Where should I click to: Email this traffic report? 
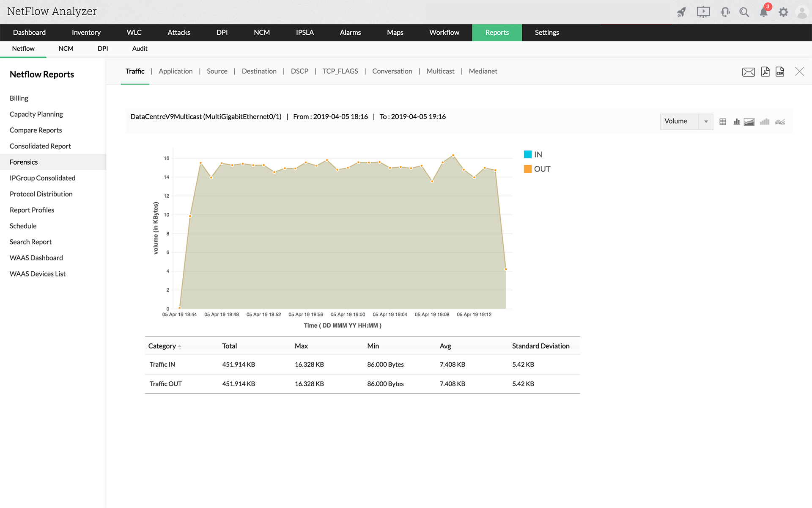coord(748,72)
